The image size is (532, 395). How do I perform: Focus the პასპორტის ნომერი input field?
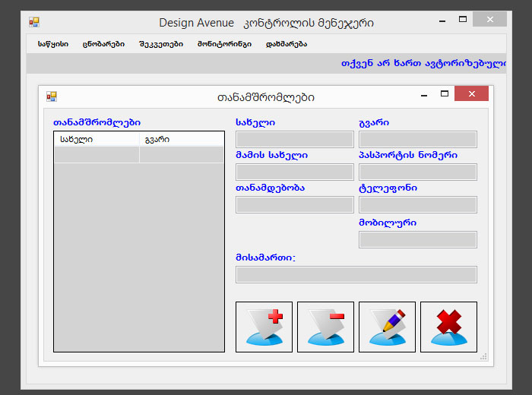418,172
